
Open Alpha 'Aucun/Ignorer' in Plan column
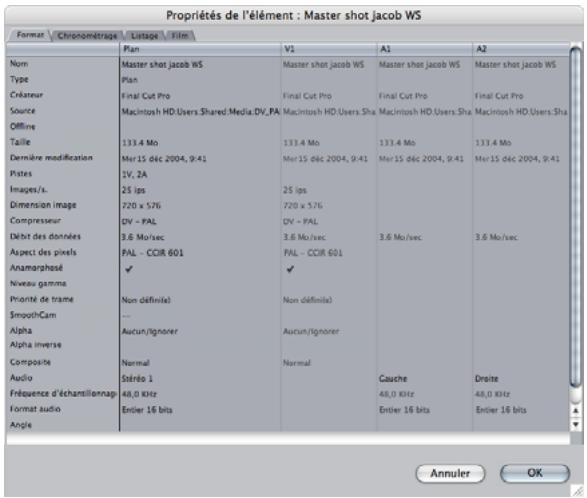click(149, 331)
